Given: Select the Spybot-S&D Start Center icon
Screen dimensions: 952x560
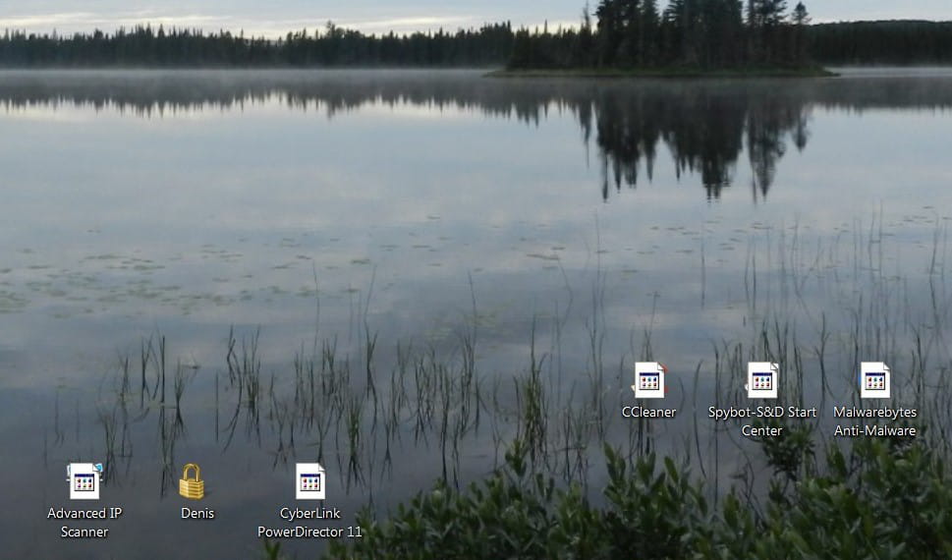Looking at the screenshot, I should (x=762, y=380).
